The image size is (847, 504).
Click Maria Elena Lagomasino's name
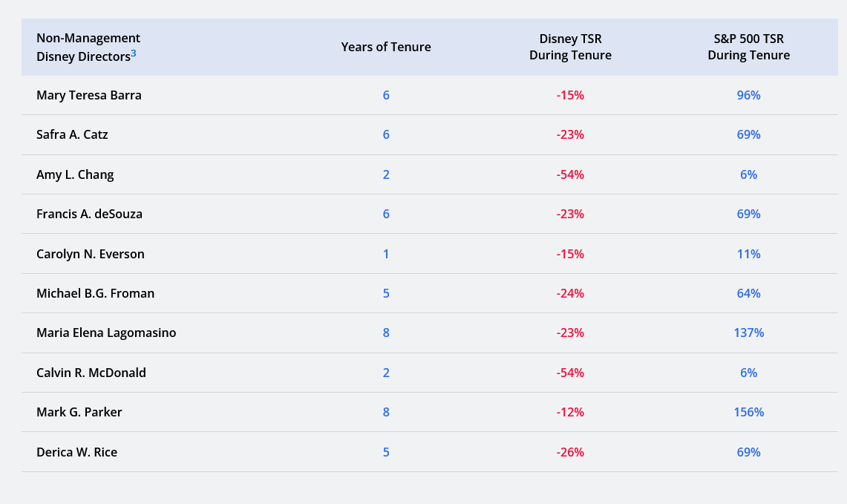click(106, 333)
